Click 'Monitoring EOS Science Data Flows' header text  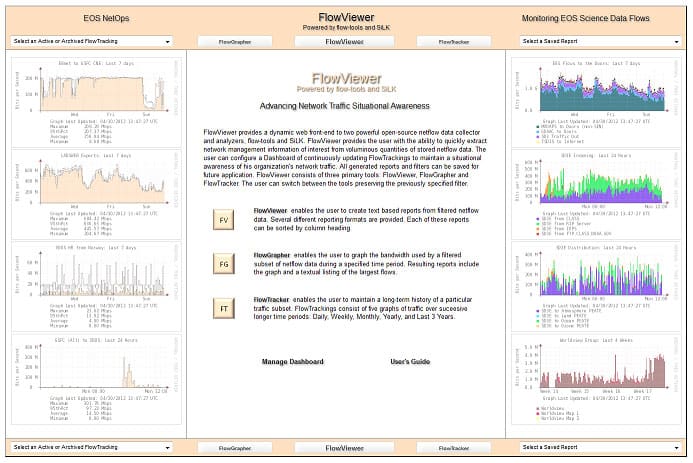[585, 18]
